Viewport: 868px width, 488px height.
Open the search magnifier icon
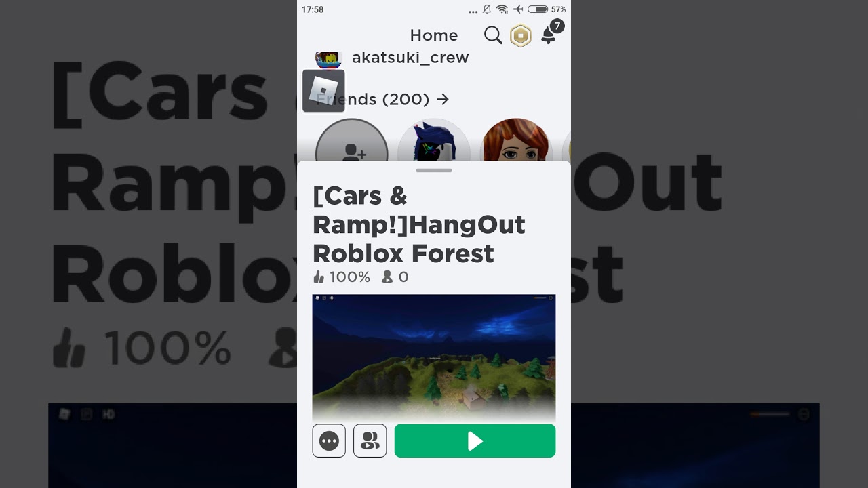(x=493, y=35)
